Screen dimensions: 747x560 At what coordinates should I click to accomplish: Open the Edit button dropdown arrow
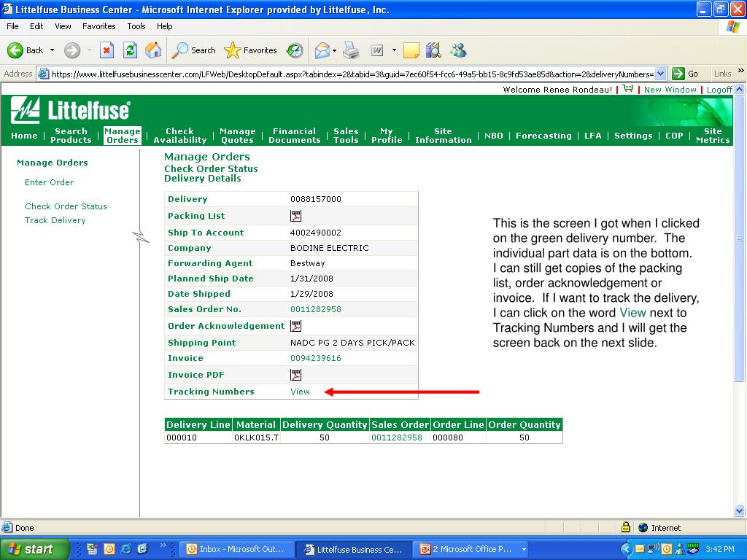[394, 50]
